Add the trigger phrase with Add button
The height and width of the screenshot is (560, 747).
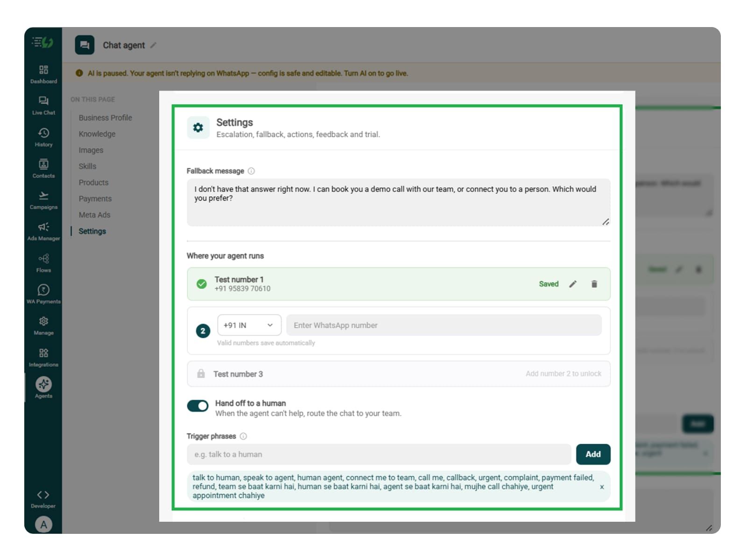[x=593, y=454]
